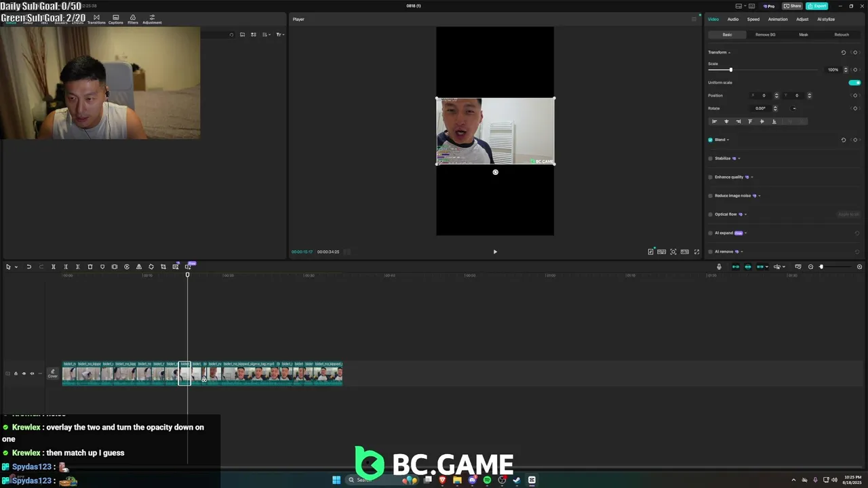868x488 pixels.
Task: Open the Adjustment panel
Action: [x=152, y=19]
